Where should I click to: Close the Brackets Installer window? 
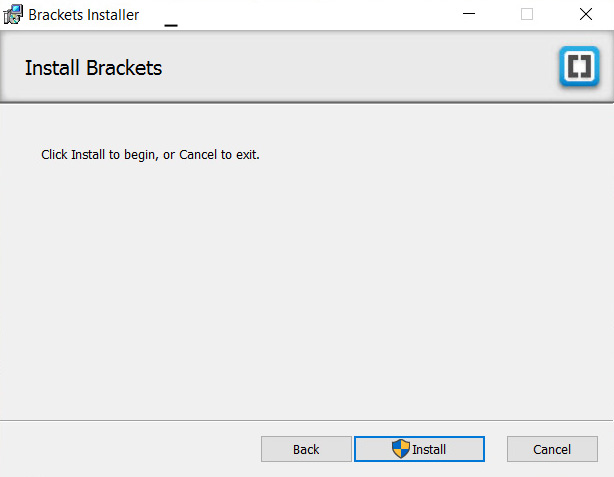click(585, 14)
